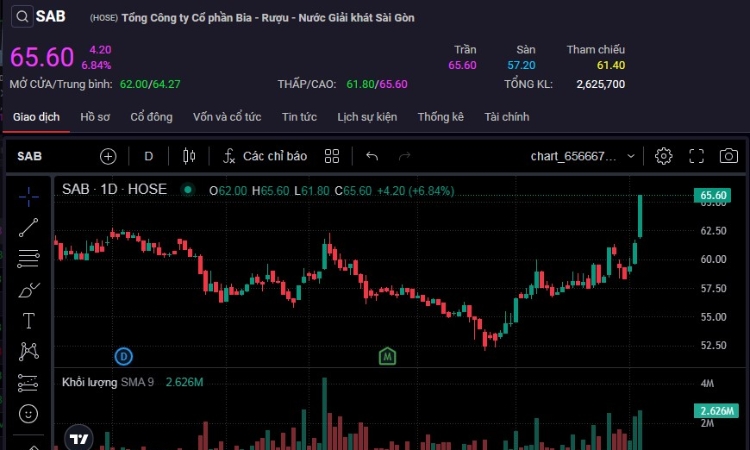Image resolution: width=750 pixels, height=450 pixels.
Task: Click the Các chỉ báo indicators button
Action: click(x=264, y=156)
